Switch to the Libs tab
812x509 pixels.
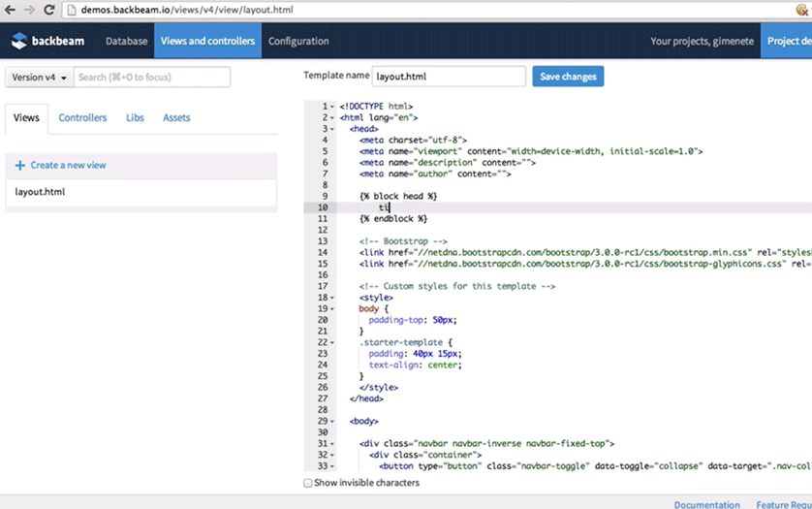pos(135,118)
